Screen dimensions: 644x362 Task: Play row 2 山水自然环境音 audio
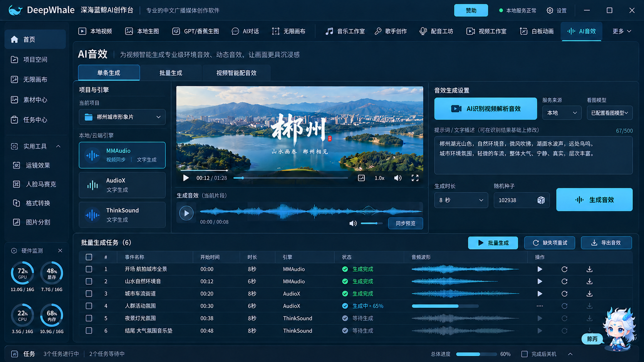[x=540, y=282]
